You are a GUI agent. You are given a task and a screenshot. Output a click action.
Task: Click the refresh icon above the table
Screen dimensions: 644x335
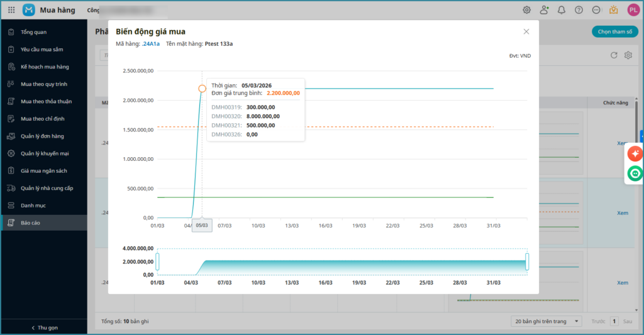point(614,55)
